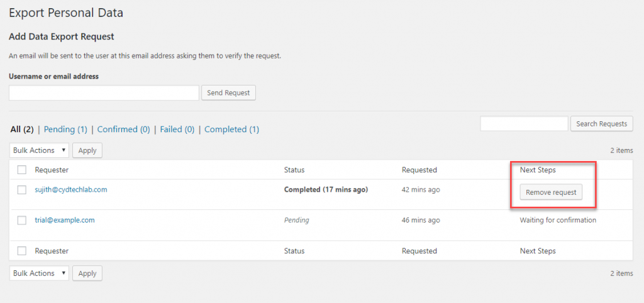The width and height of the screenshot is (644, 303).
Task: Click into the search requests text box
Action: coord(524,124)
